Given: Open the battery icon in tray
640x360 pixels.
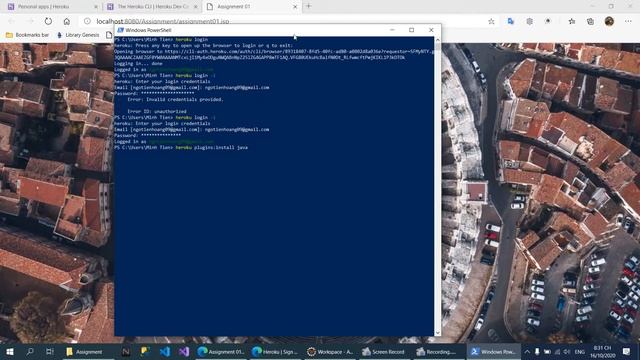Looking at the screenshot, I should 547,351.
